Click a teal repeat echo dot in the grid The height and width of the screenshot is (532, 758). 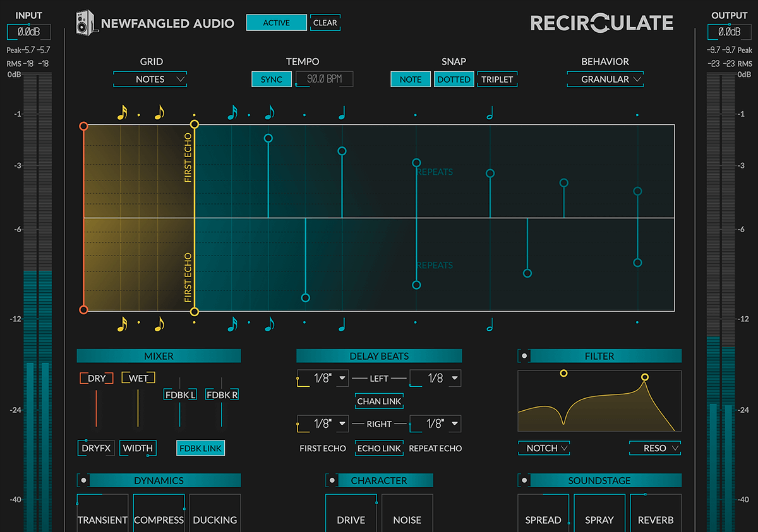tap(416, 163)
